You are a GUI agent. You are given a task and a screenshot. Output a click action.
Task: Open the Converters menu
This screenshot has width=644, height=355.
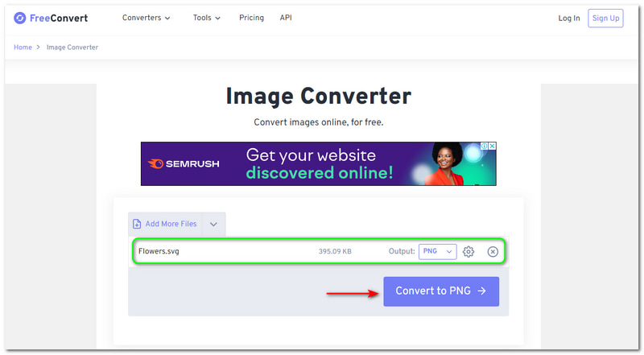click(x=146, y=18)
